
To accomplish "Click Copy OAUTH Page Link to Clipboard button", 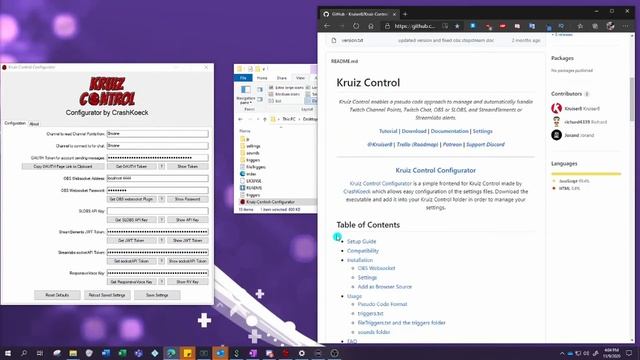I will (x=63, y=167).
